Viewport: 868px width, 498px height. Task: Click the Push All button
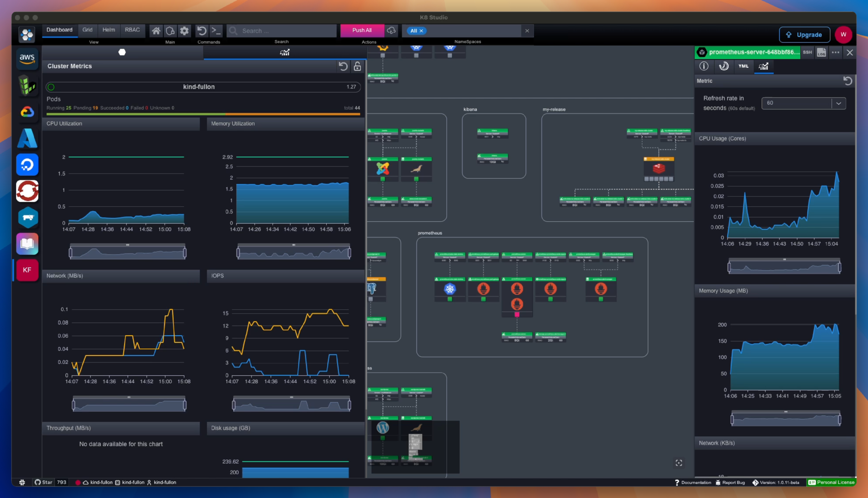click(362, 30)
